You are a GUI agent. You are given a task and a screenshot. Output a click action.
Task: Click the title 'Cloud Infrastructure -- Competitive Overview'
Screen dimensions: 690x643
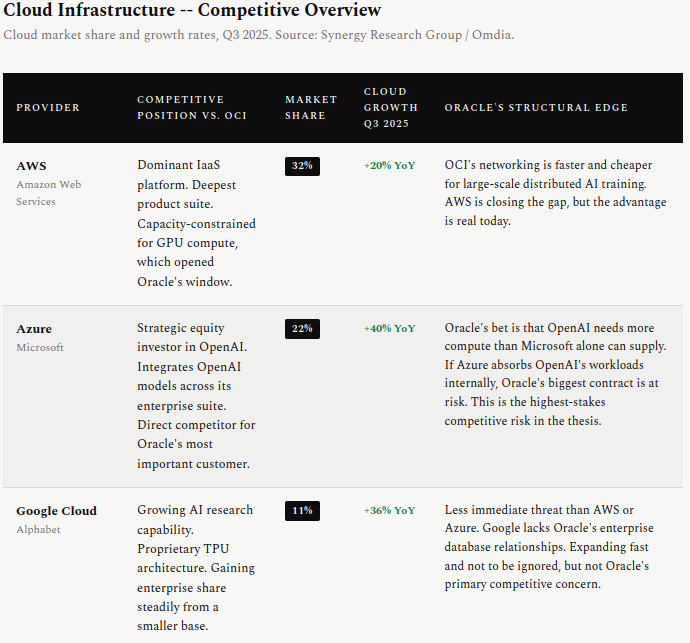coord(192,10)
